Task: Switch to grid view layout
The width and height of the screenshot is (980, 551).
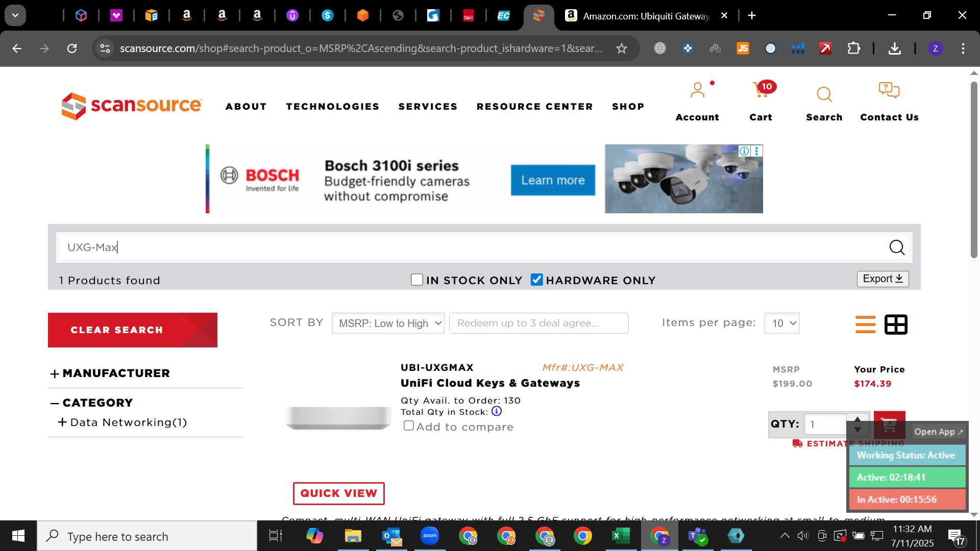Action: click(896, 324)
